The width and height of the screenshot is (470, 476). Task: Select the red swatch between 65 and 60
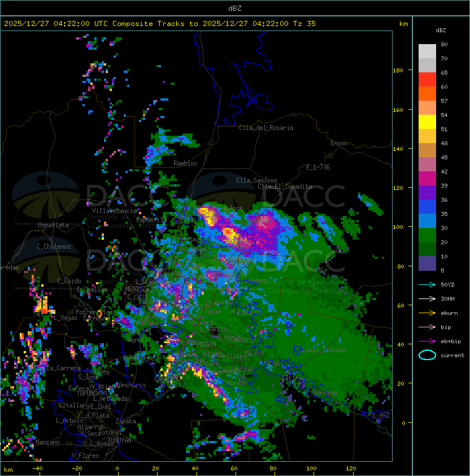427,80
